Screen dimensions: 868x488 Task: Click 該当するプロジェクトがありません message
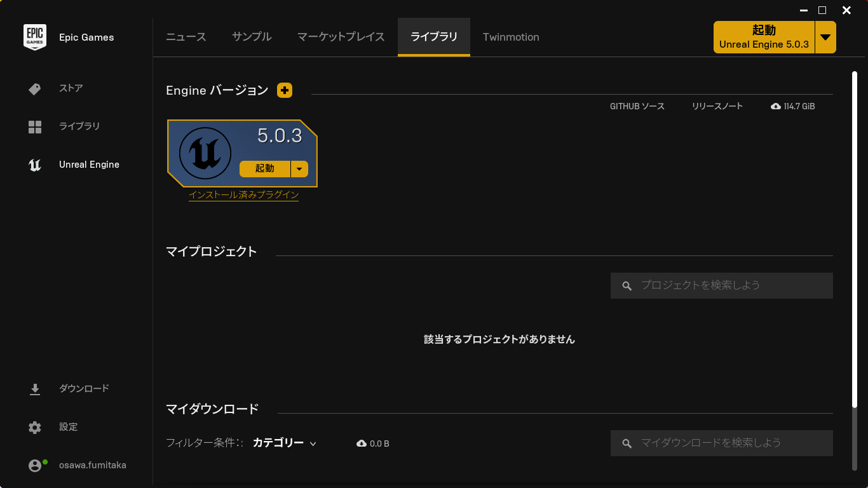(x=499, y=339)
